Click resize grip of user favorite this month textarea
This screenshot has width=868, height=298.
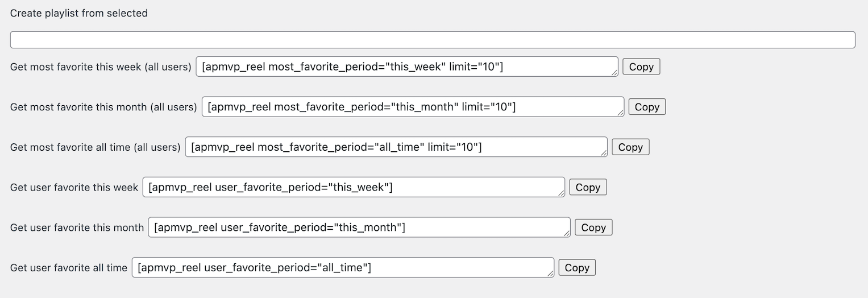567,234
